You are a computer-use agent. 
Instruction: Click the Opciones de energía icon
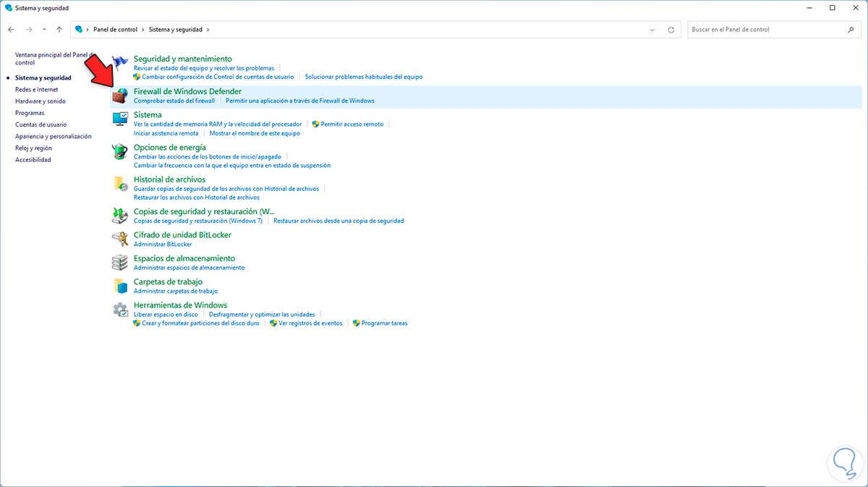click(120, 152)
